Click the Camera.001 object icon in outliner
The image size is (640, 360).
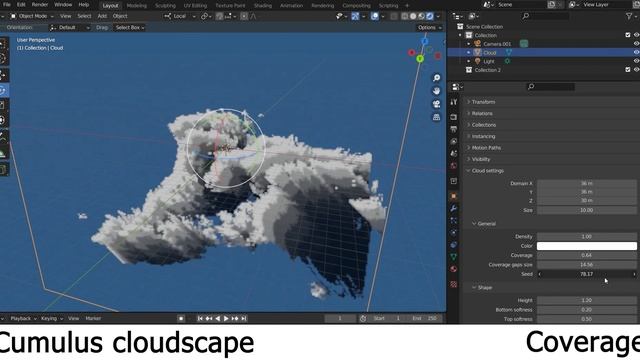[x=477, y=44]
